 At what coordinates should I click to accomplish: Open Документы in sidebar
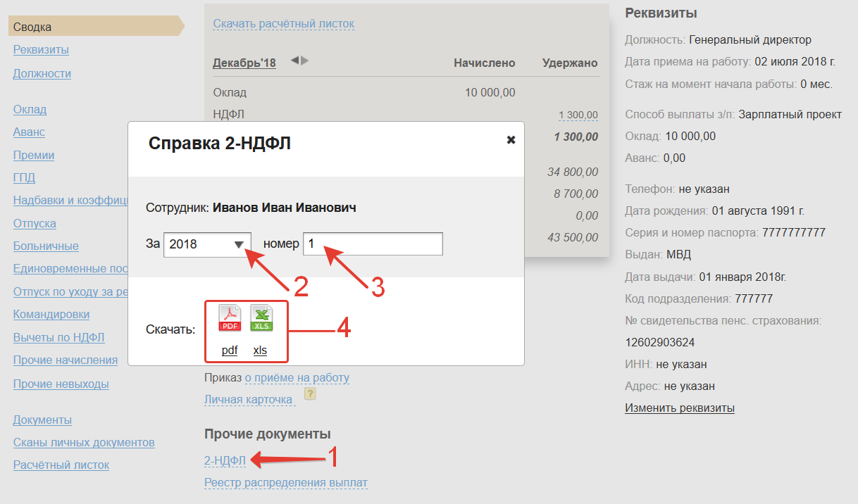point(42,420)
